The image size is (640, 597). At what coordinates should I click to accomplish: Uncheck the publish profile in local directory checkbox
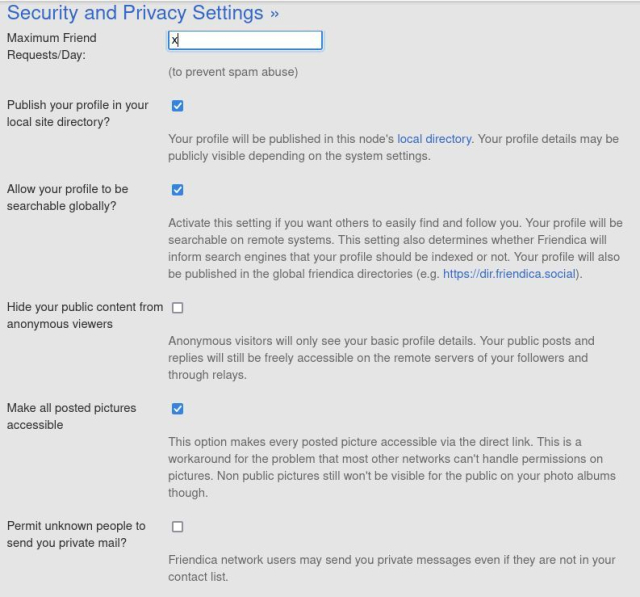[x=178, y=105]
